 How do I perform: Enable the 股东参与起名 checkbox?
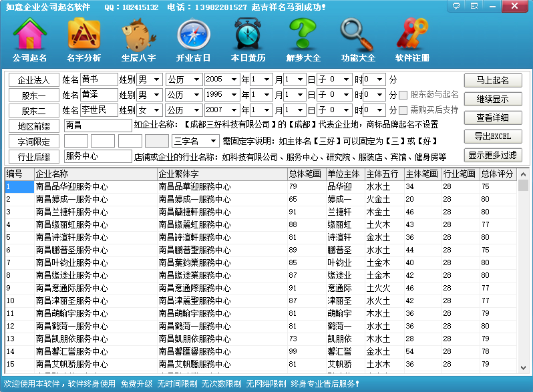click(x=403, y=95)
